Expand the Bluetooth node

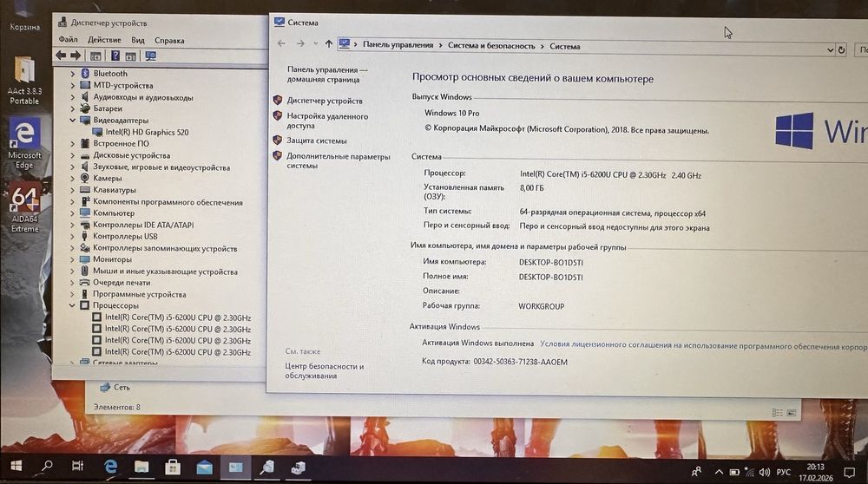coord(73,73)
